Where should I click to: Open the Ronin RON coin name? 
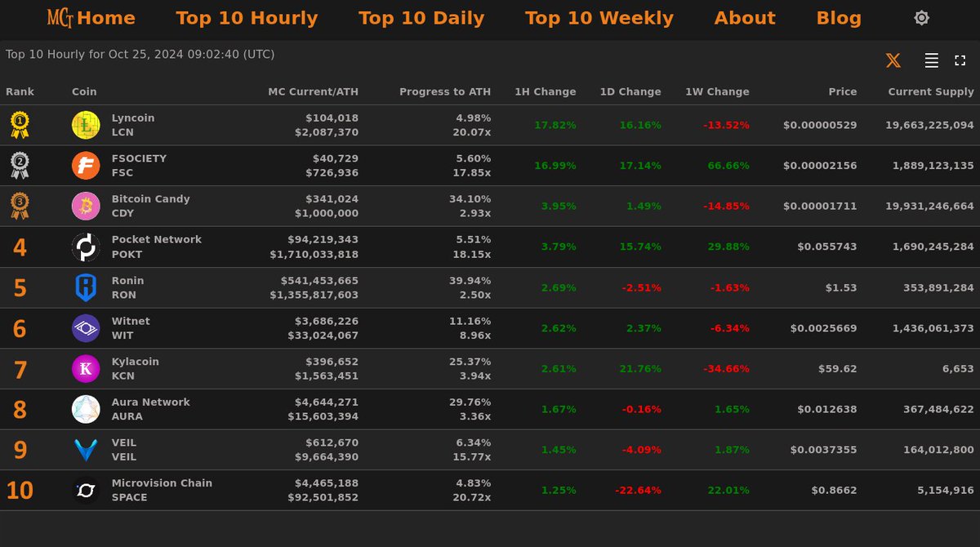(x=128, y=287)
